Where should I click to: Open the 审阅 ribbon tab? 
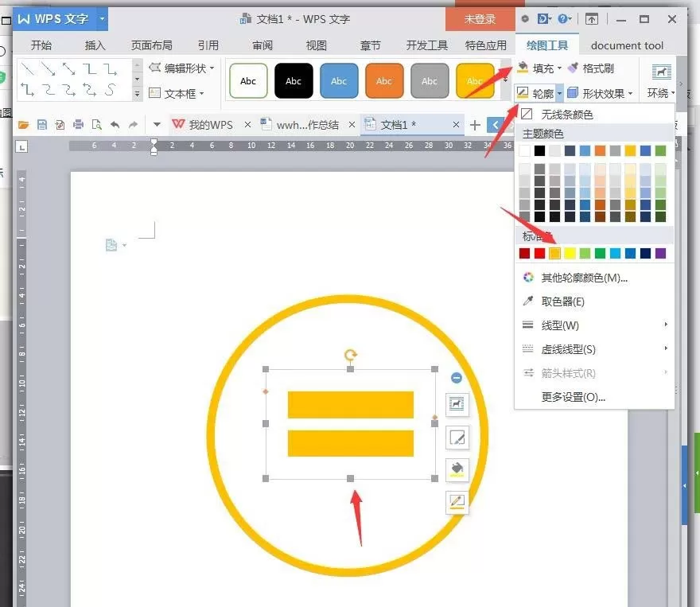[x=262, y=45]
